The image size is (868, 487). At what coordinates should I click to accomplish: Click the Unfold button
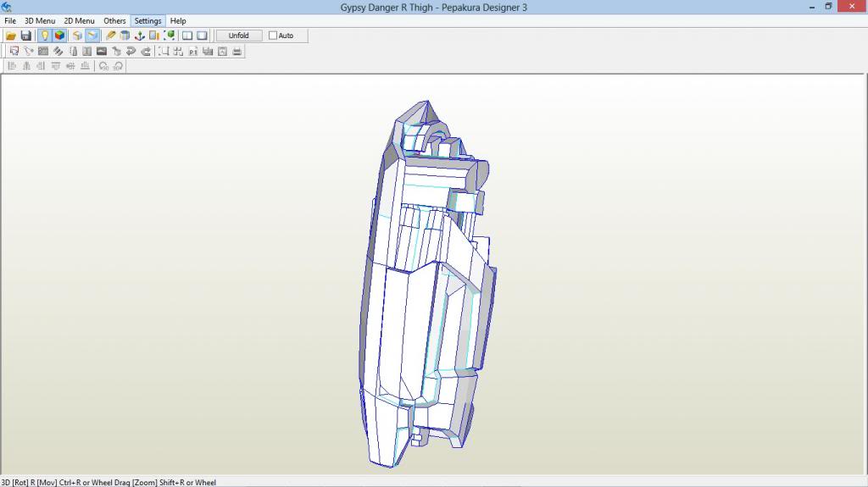[x=238, y=36]
